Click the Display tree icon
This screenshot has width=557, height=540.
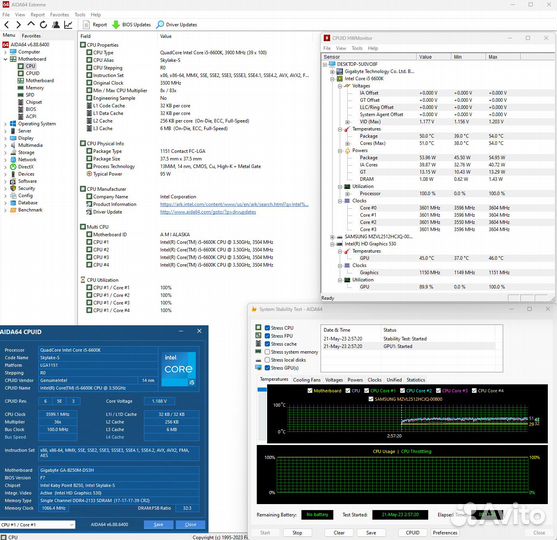point(13,138)
